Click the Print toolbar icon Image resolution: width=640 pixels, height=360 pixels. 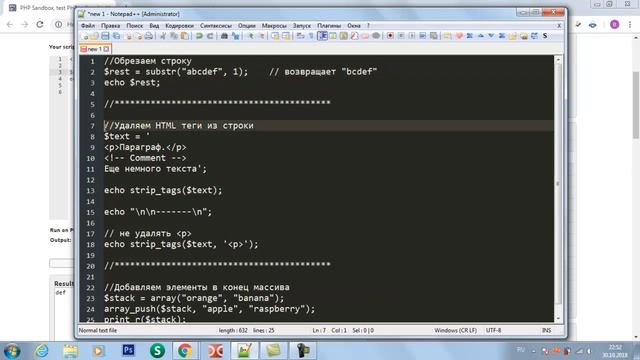[149, 36]
